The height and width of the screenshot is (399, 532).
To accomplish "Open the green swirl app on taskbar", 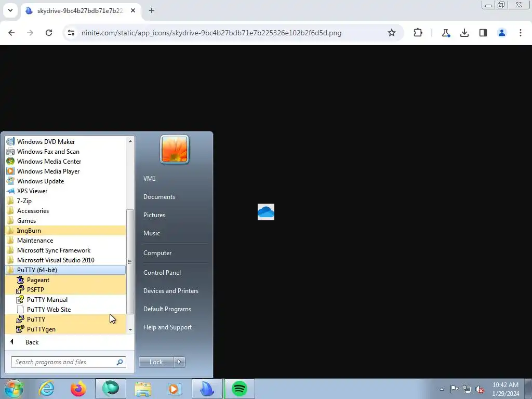I will pos(111,389).
